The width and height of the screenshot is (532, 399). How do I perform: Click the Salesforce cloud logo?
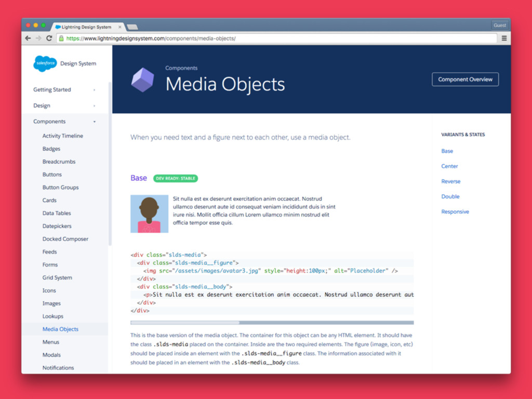pos(45,63)
